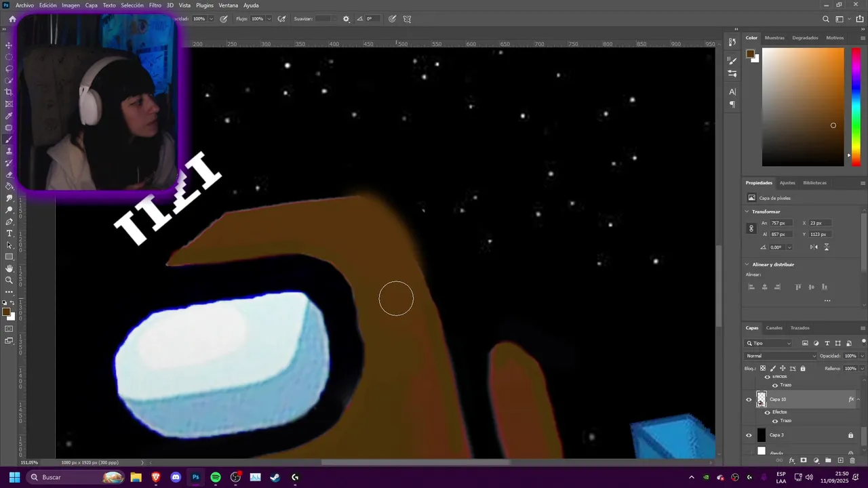This screenshot has width=868, height=488.
Task: Flip vertically in Transformar section
Action: [826, 247]
